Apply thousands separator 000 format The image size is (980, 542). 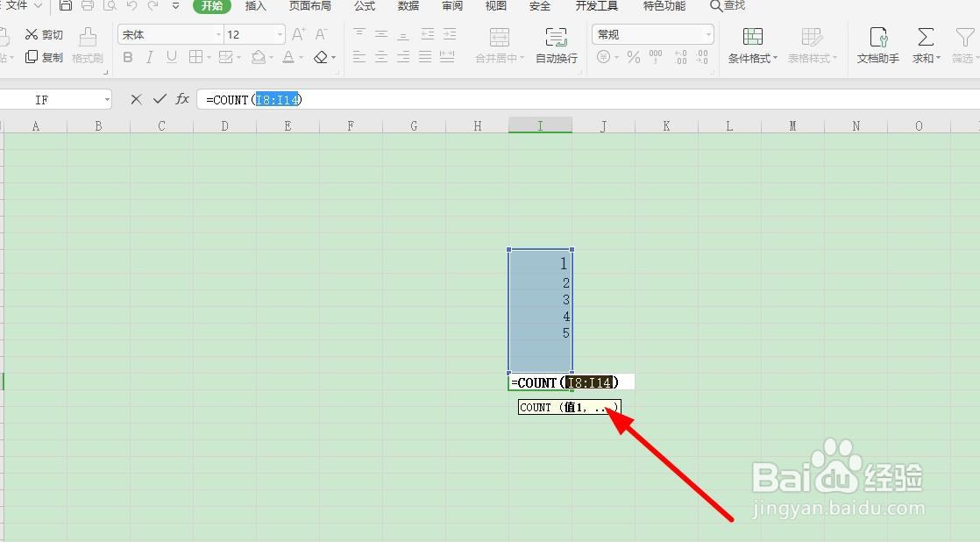tap(656, 58)
